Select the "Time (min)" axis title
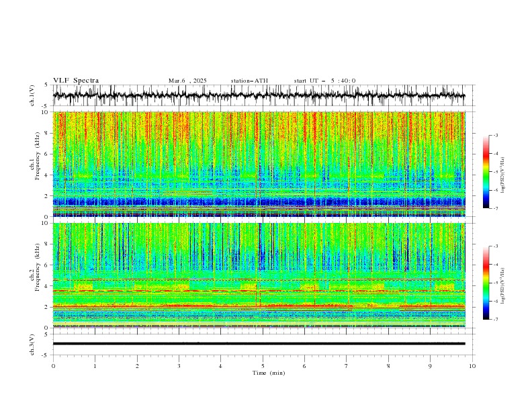The image size is (532, 411). pyautogui.click(x=269, y=373)
